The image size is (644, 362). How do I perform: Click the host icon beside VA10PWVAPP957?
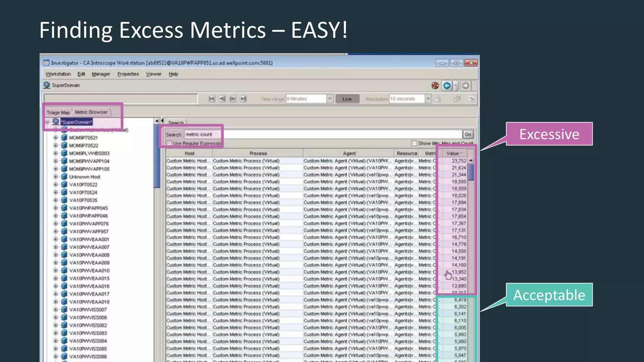coord(64,231)
